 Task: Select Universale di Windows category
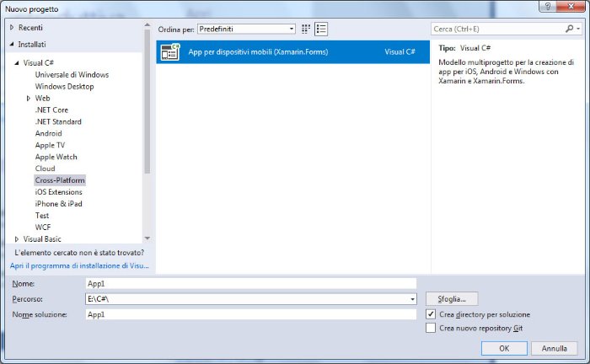click(x=72, y=74)
